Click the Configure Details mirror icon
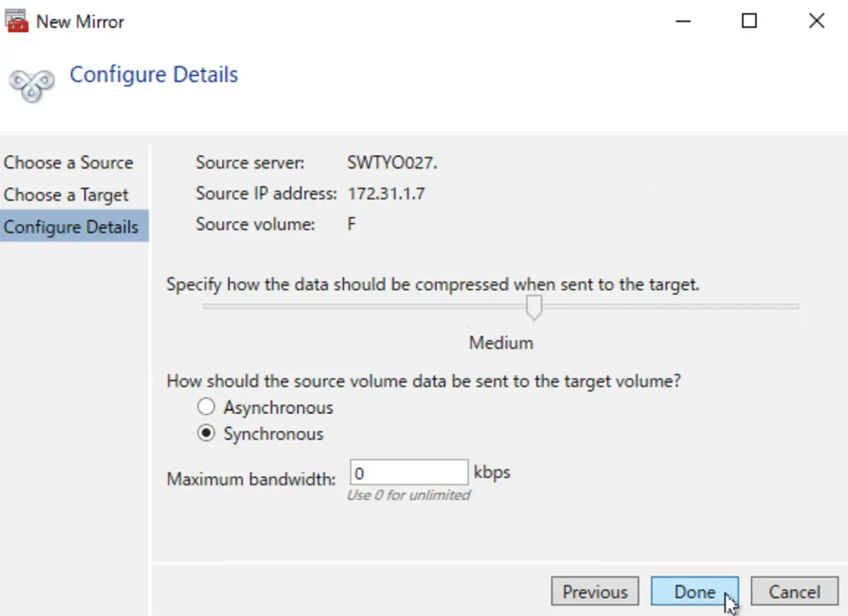 [31, 85]
